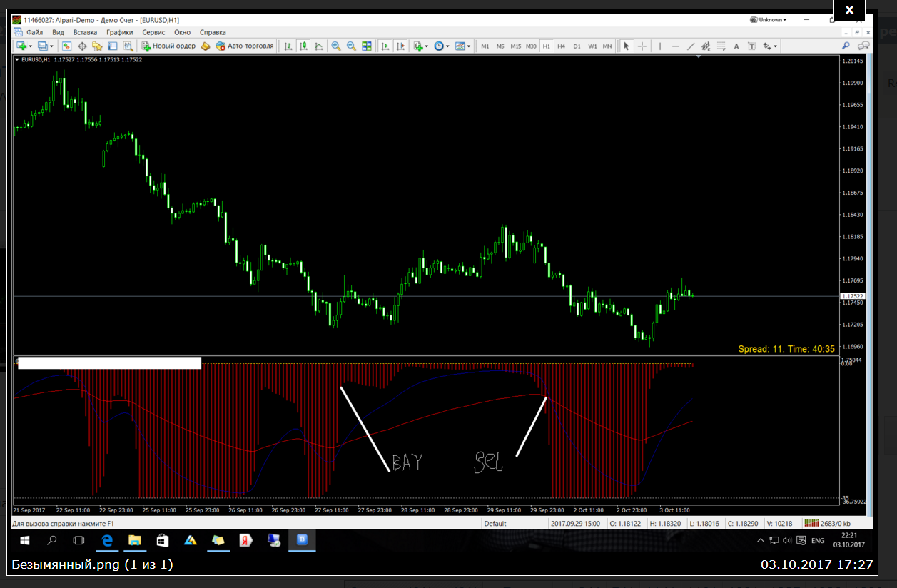Select the Fibonacci Retracement tool
The height and width of the screenshot is (588, 897).
coord(721,46)
